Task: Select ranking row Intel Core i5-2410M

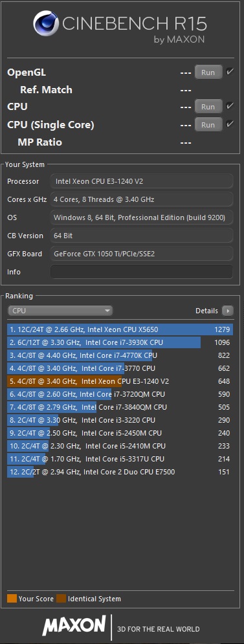Action: pos(120,446)
